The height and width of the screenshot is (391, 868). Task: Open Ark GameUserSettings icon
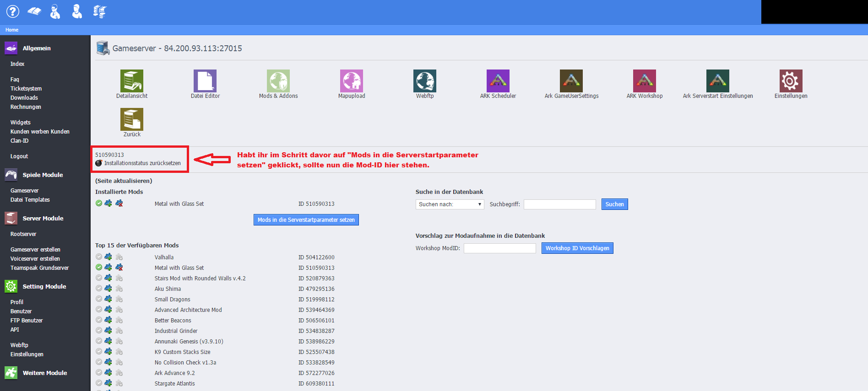571,81
